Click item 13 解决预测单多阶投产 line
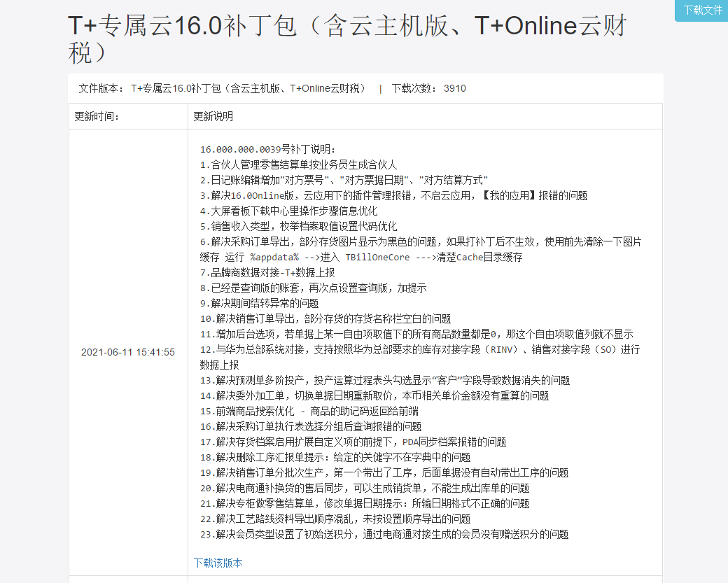This screenshot has width=728, height=583. (x=385, y=380)
